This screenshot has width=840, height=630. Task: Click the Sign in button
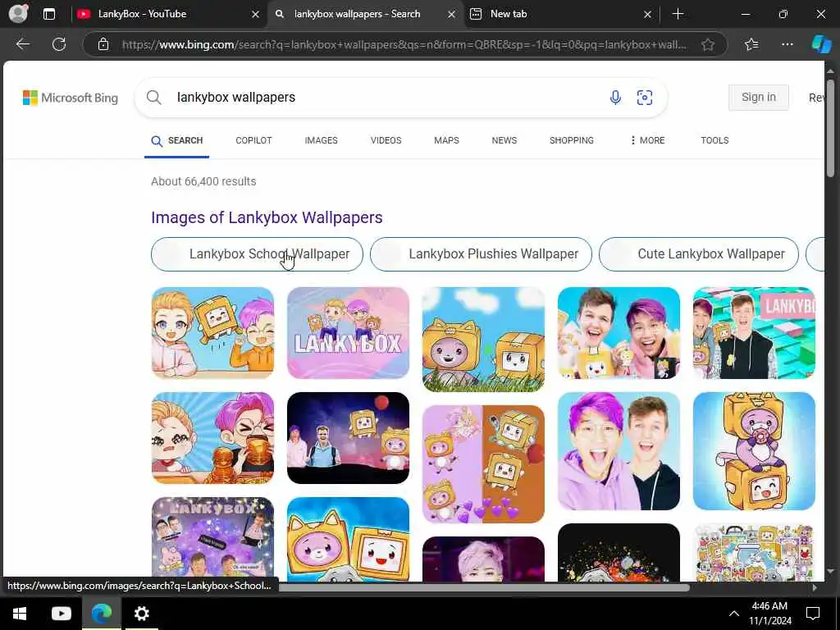tap(759, 98)
